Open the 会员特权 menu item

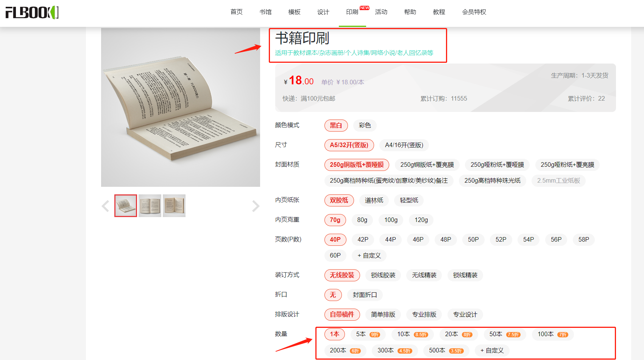(474, 12)
